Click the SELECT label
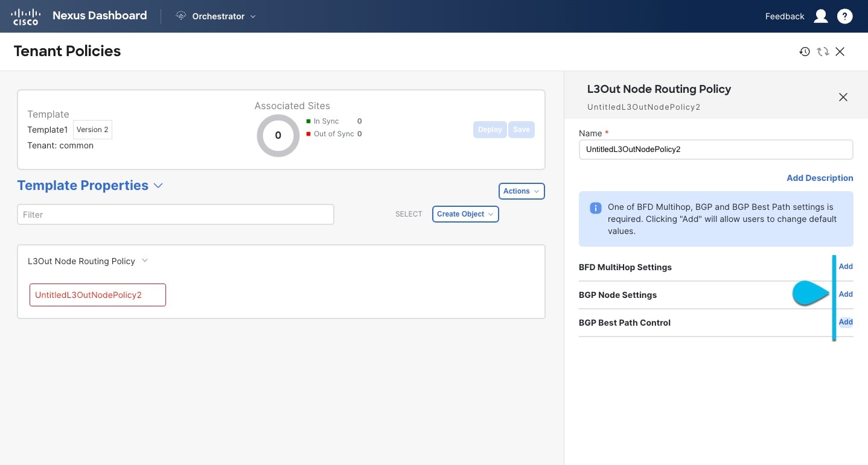This screenshot has height=465, width=868. tap(409, 214)
